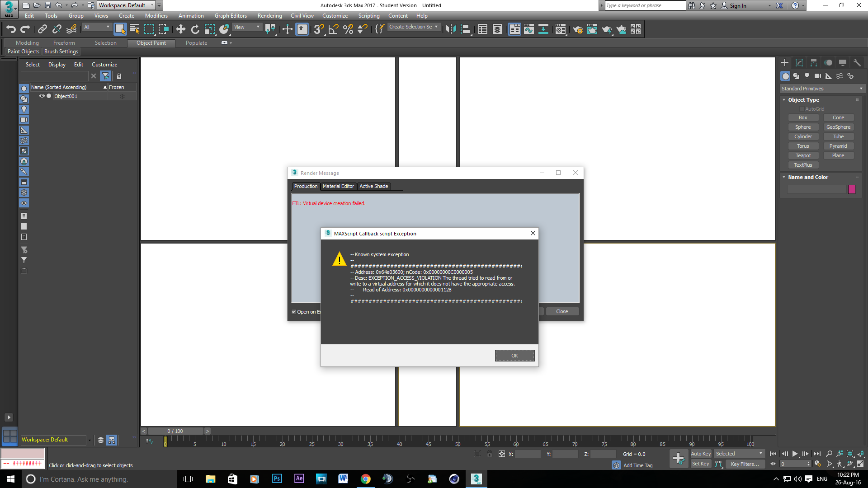Open the Workspace: Default dropdown in title bar
The height and width of the screenshot is (488, 868).
pos(126,5)
